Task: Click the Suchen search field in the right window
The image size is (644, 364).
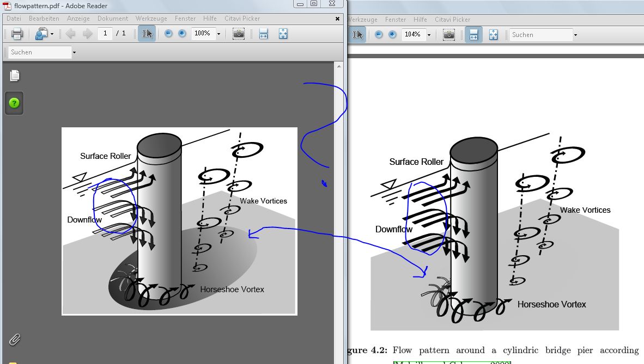Action: tap(539, 35)
